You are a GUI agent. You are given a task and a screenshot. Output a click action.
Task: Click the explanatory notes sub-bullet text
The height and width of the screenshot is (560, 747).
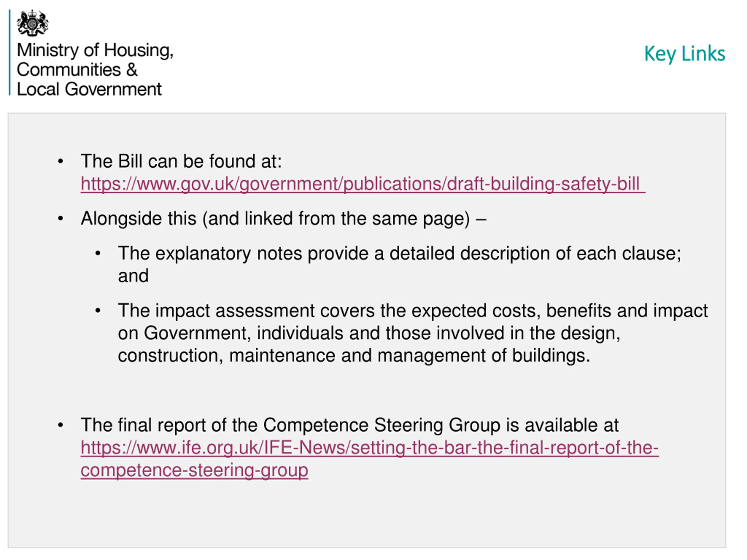pyautogui.click(x=399, y=265)
